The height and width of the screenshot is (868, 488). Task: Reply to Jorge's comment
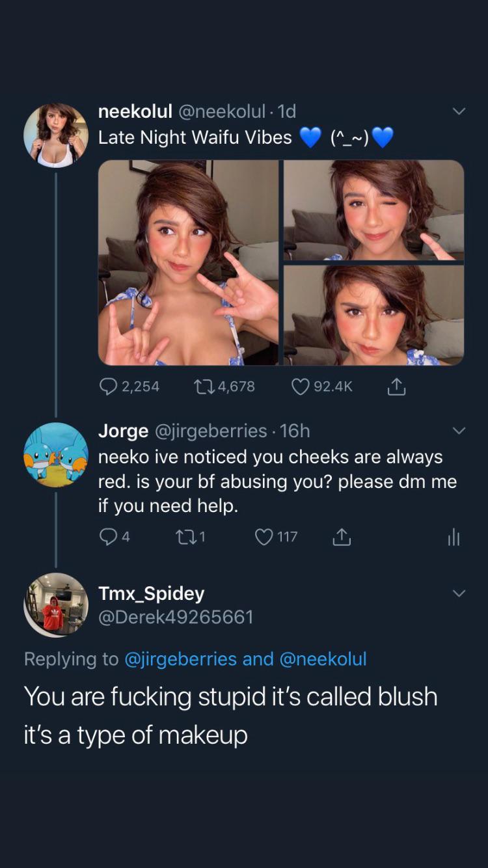[107, 537]
